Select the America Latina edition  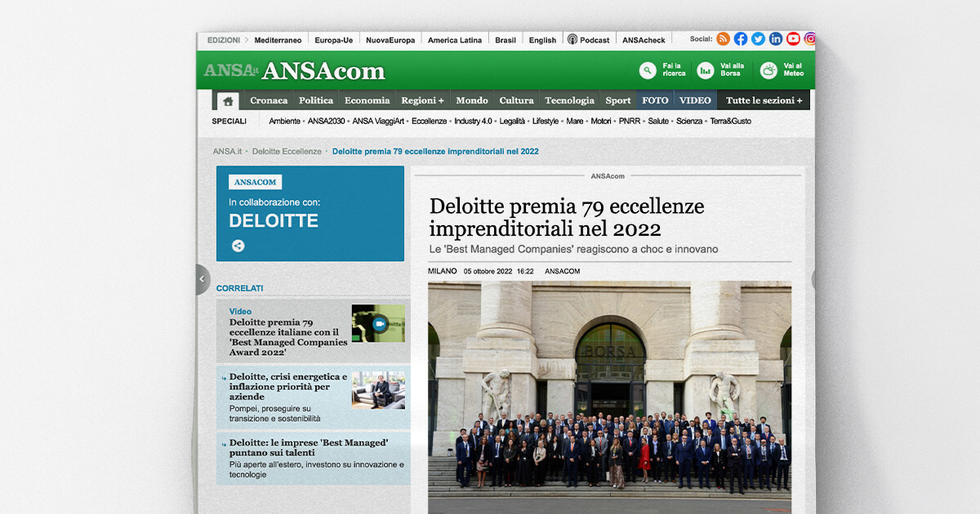(455, 40)
